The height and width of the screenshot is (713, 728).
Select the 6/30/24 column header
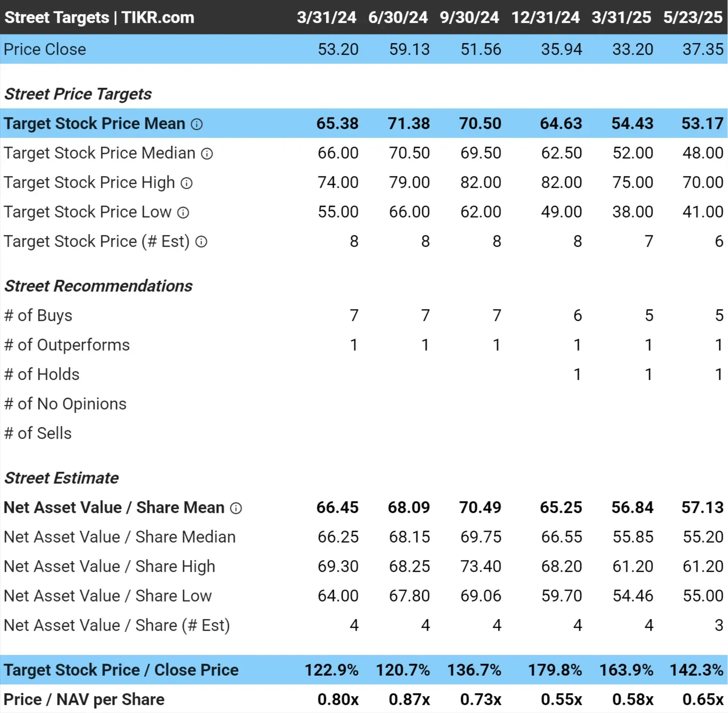(398, 17)
